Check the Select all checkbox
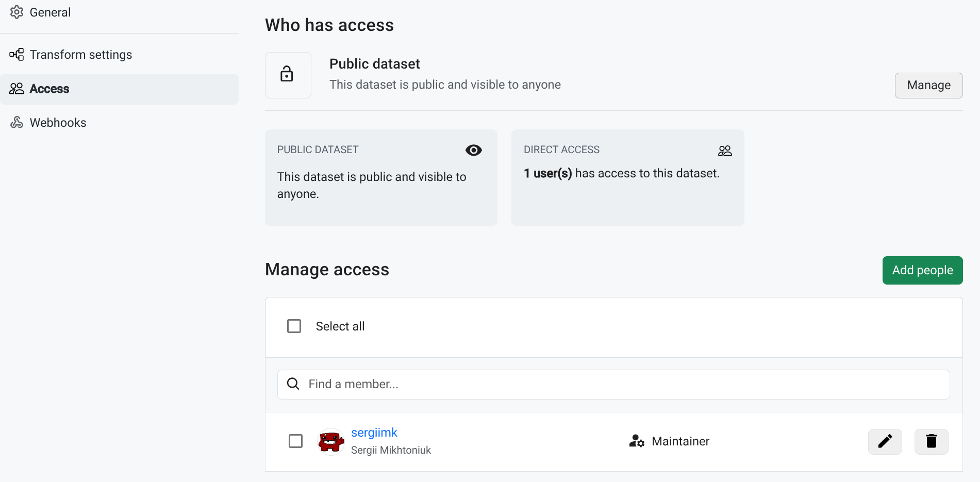This screenshot has height=482, width=980. point(294,326)
